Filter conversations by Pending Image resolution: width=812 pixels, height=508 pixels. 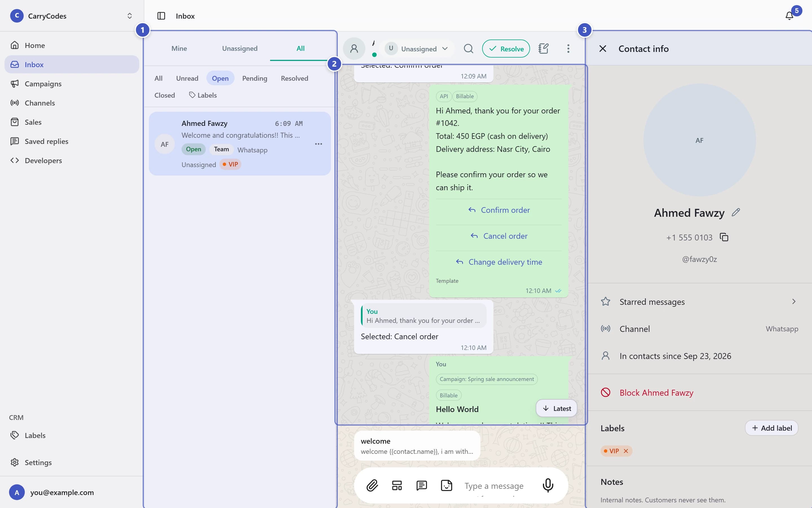pos(255,78)
